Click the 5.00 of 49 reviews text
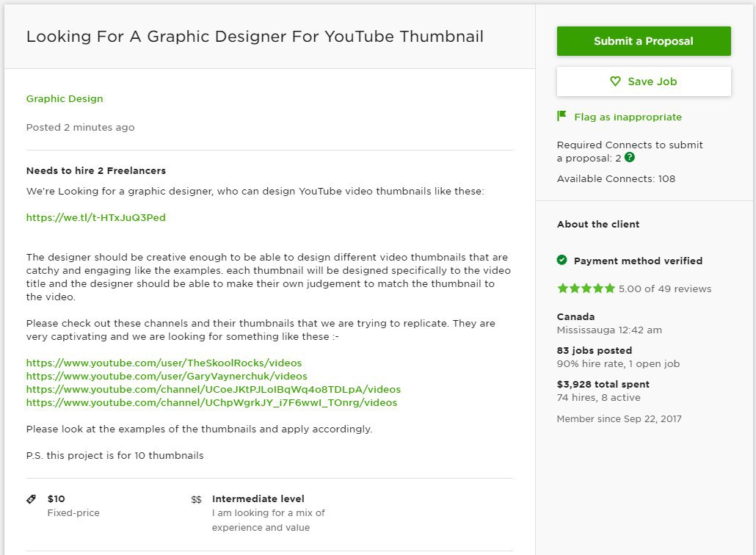The height and width of the screenshot is (555, 756). (x=665, y=289)
